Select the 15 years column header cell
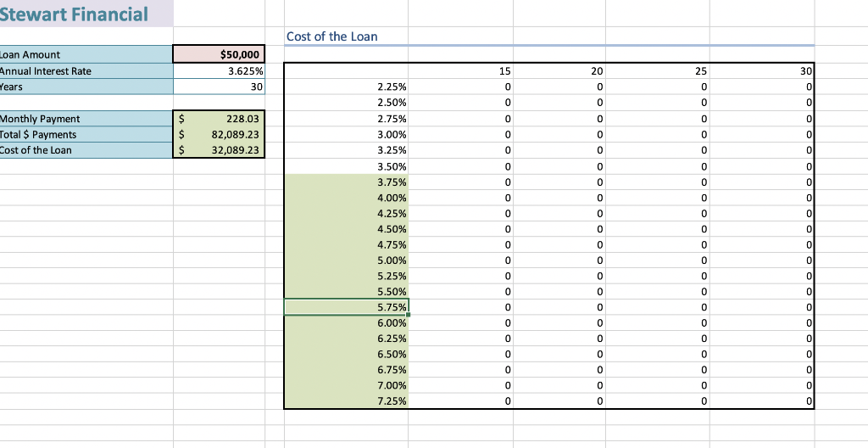The width and height of the screenshot is (868, 448). tap(460, 71)
